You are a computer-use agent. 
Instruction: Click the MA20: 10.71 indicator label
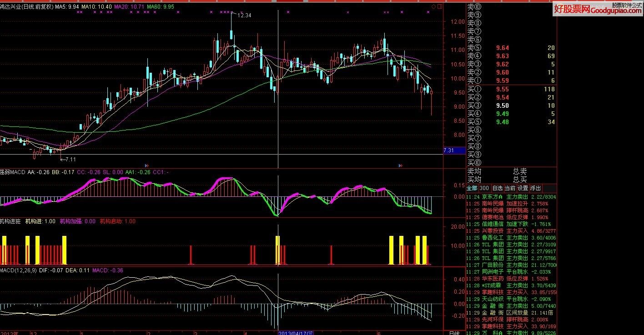tap(129, 7)
